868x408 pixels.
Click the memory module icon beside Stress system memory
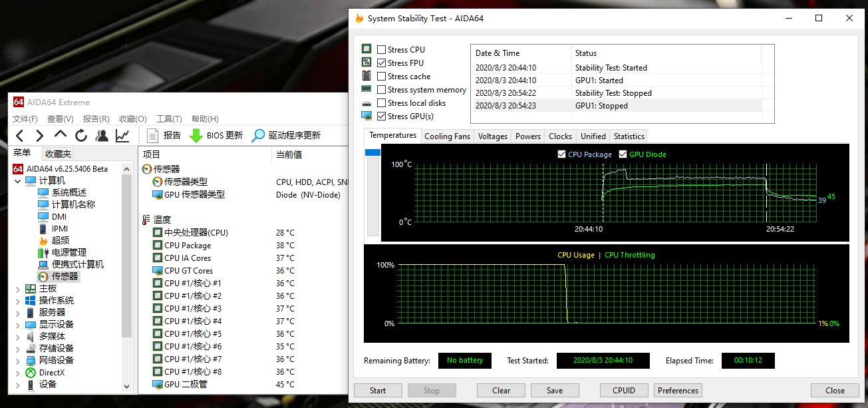pos(366,89)
